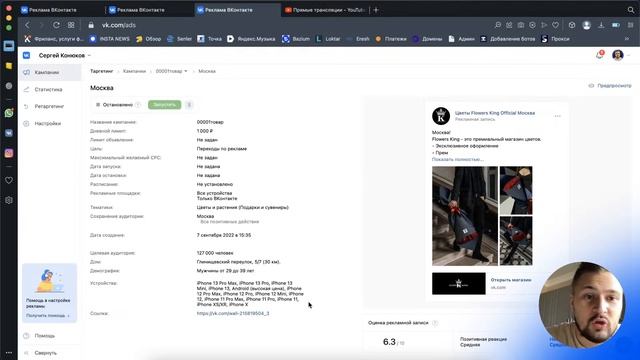Open the large ad photo with bouquet
The width and height of the screenshot is (640, 360).
click(x=465, y=216)
